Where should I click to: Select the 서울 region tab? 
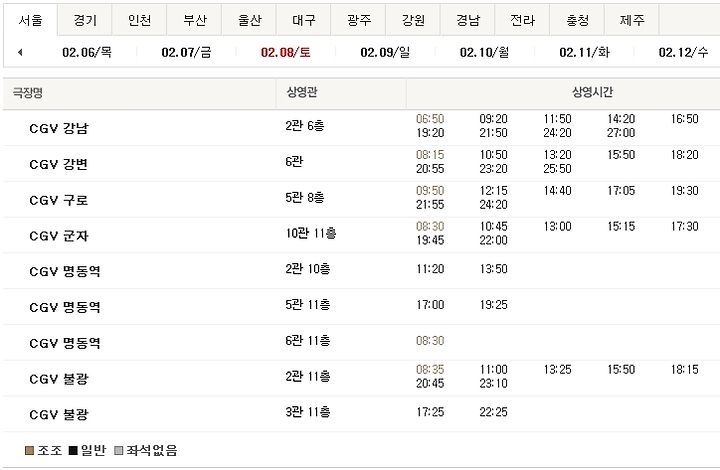coord(30,20)
